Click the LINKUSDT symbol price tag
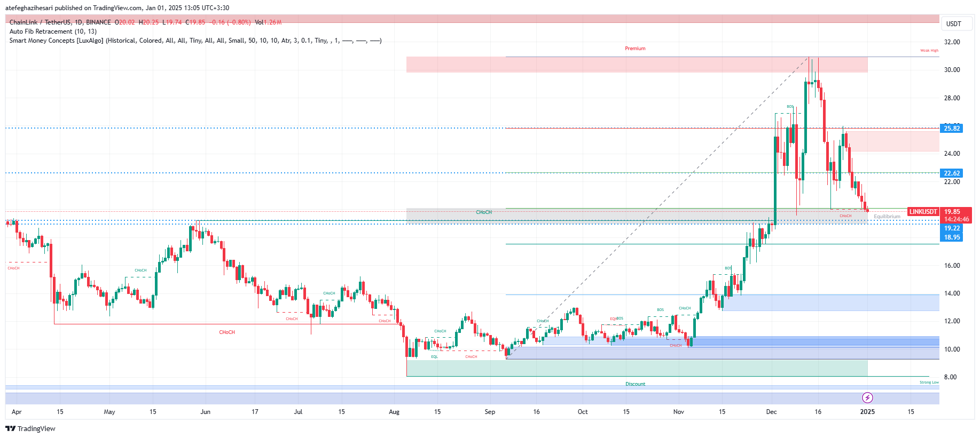980x438 pixels. pos(923,212)
